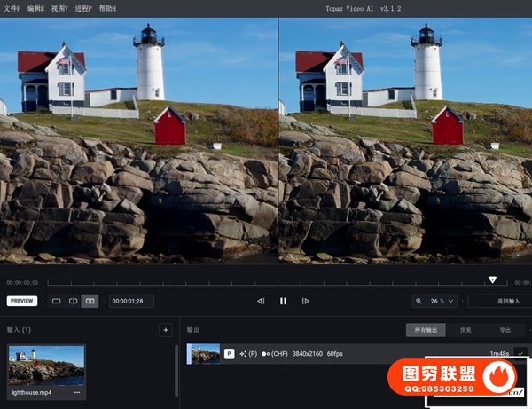
Task: Pause the video playback
Action: (283, 302)
